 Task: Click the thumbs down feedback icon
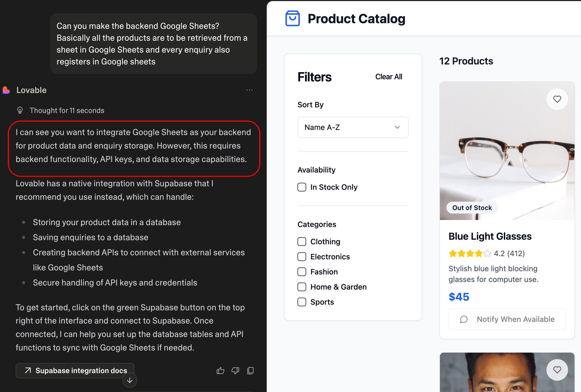[235, 371]
